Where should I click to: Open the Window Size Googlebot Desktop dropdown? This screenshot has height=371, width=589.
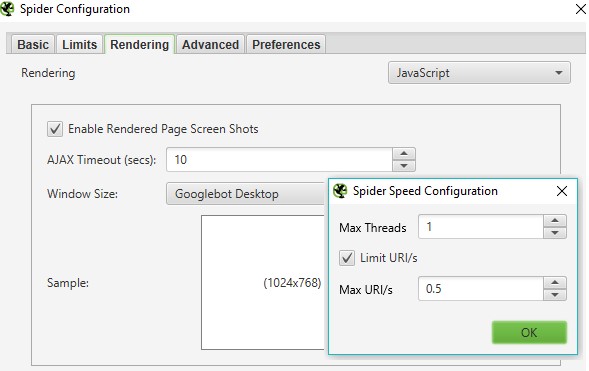point(245,194)
